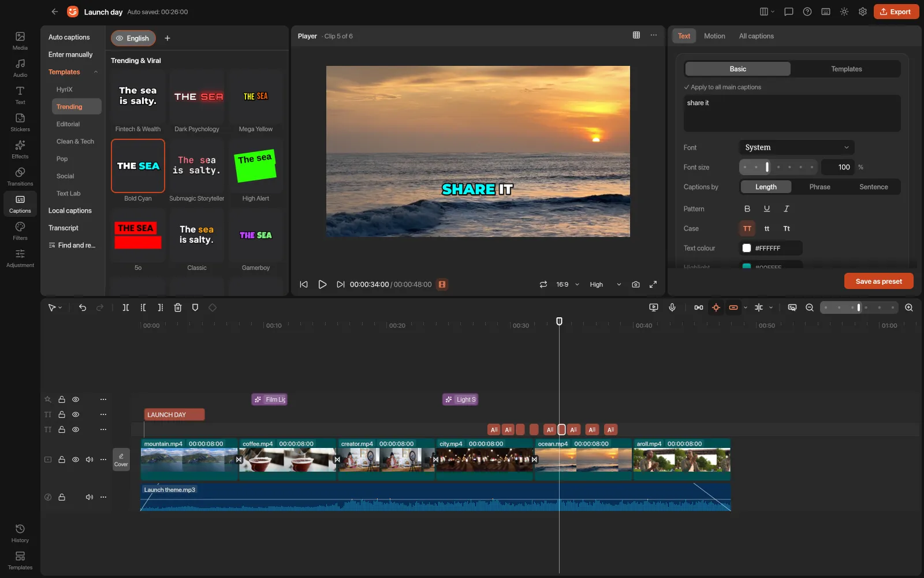Open more options for the main video track
Image resolution: width=924 pixels, height=578 pixels.
pos(103,460)
